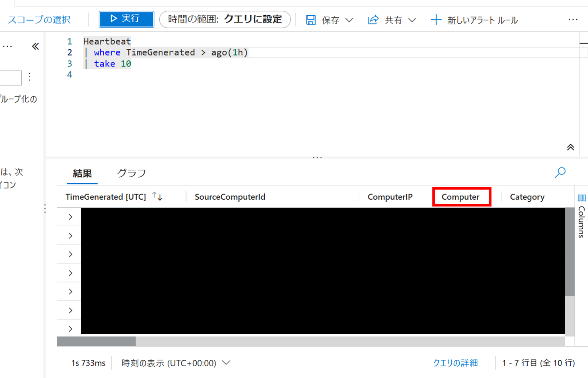Viewport: 588px width, 378px height.
Task: Click the results pane splitter dots handle
Action: pyautogui.click(x=317, y=157)
